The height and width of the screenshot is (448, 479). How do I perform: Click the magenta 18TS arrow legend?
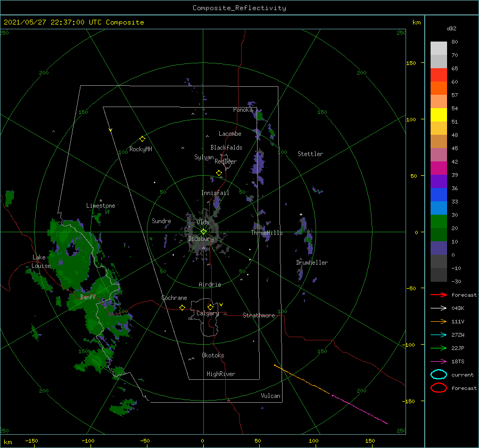click(439, 362)
